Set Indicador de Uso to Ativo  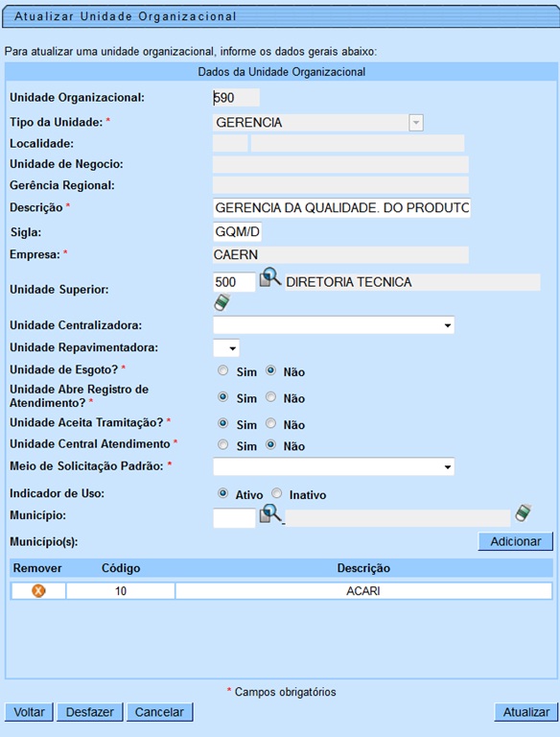[x=222, y=493]
